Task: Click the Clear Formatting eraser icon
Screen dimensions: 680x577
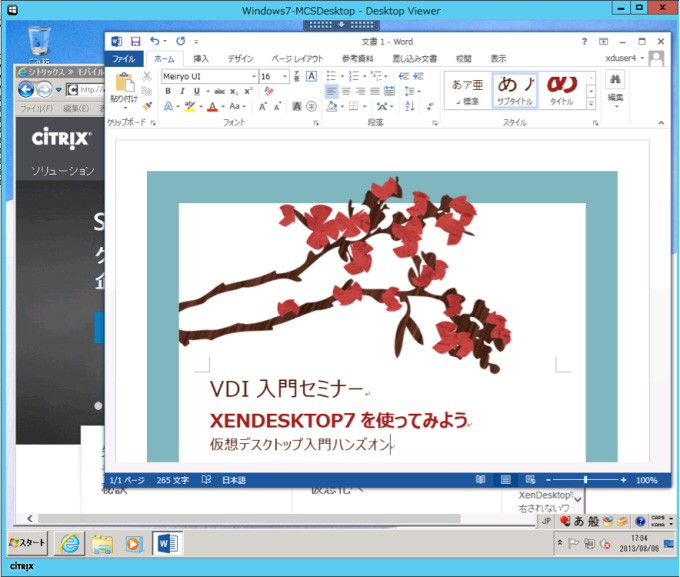Action: click(269, 91)
